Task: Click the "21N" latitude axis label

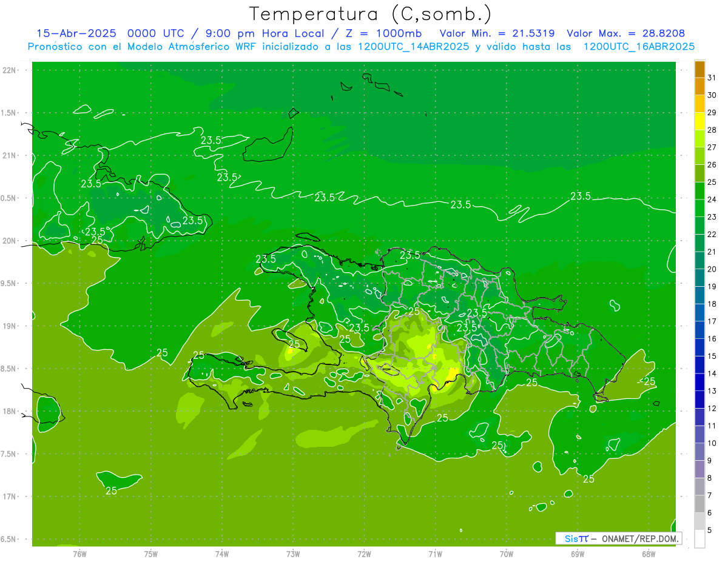Action: (x=9, y=156)
